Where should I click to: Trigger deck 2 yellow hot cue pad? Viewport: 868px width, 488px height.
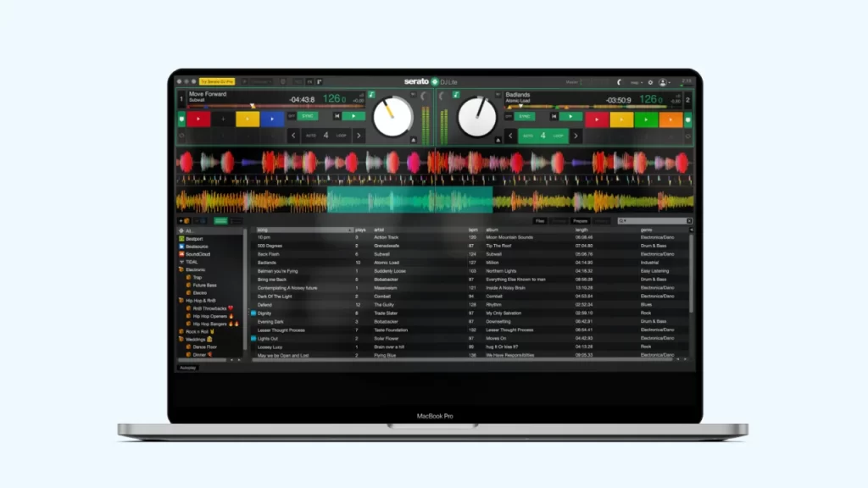point(621,119)
